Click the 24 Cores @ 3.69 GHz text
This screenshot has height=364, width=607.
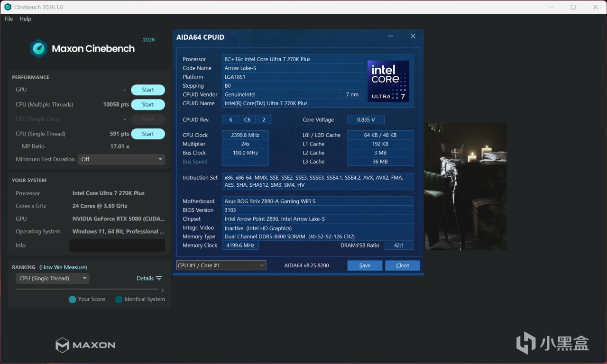pos(100,206)
